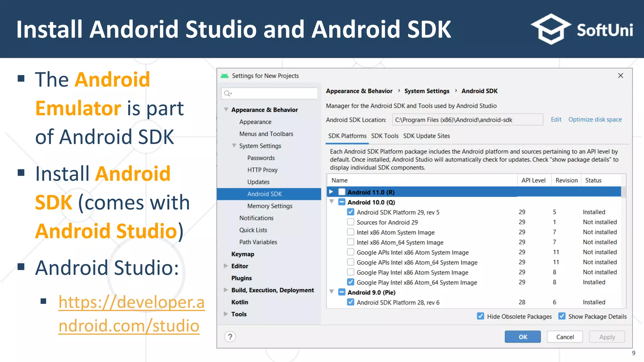Toggle the Android 10.0 (Q) group checkbox
The height and width of the screenshot is (362, 644).
(342, 202)
